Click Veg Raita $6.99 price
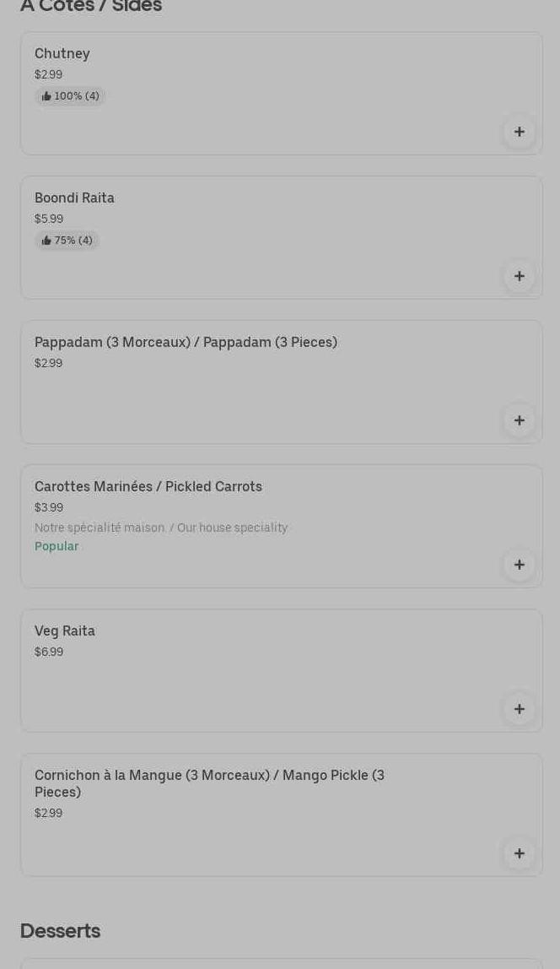 [49, 652]
